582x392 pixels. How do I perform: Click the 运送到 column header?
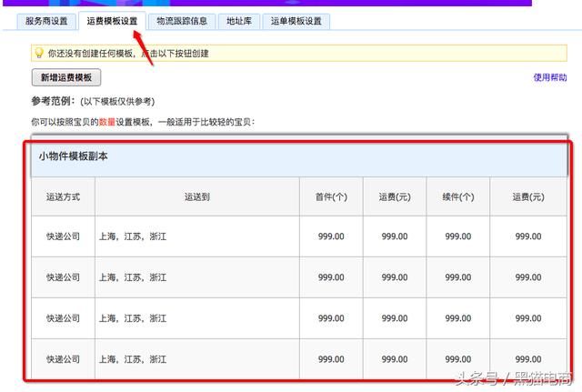[197, 196]
